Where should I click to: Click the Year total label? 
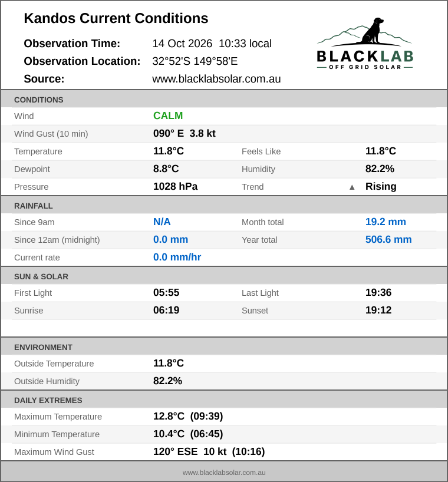259,240
